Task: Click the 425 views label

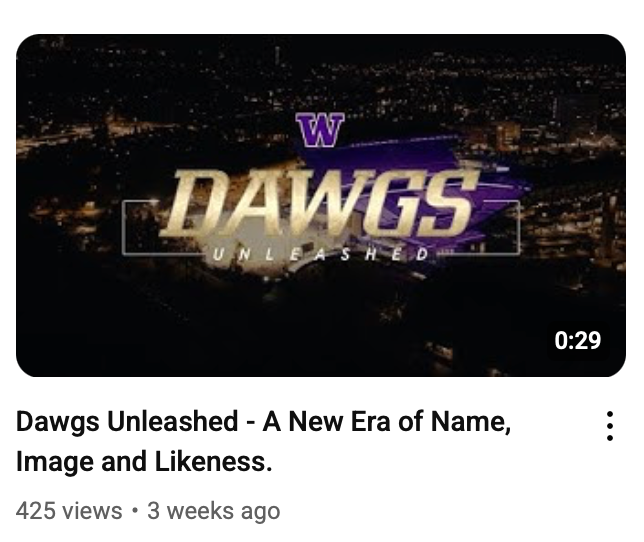Action: pos(69,511)
